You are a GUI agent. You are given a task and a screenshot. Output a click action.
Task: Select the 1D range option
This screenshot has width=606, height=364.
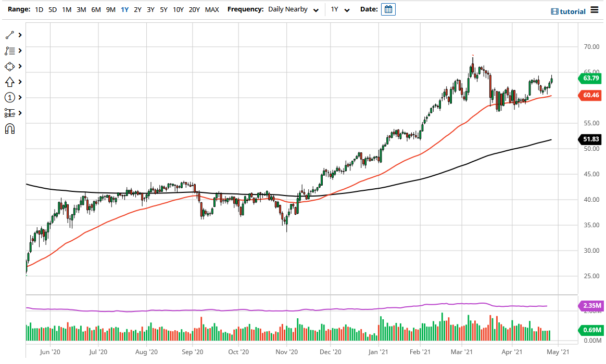(39, 9)
